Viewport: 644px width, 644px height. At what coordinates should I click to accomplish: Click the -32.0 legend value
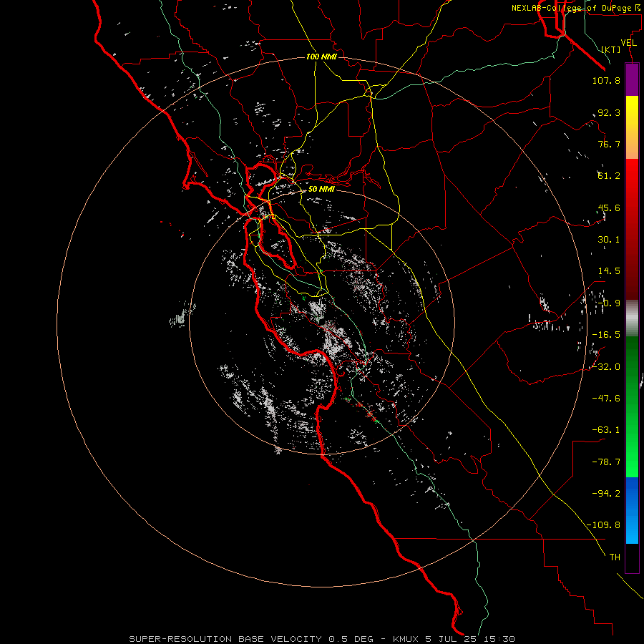(606, 367)
